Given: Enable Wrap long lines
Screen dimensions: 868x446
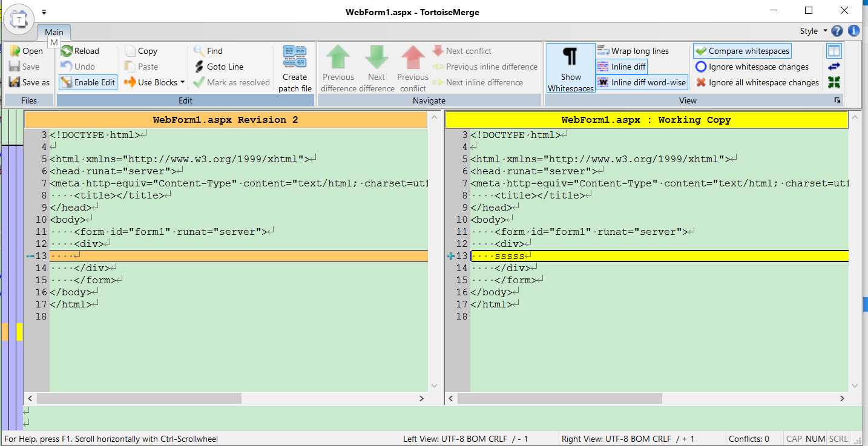Looking at the screenshot, I should (x=633, y=51).
